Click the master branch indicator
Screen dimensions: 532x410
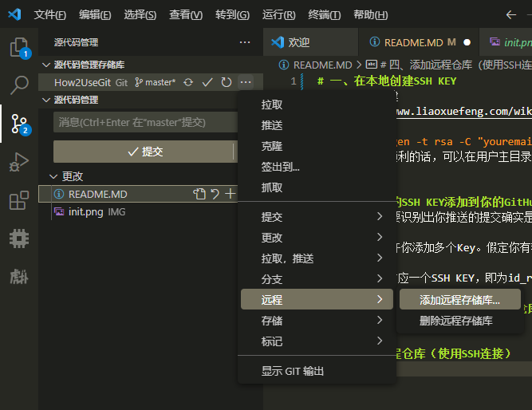click(x=155, y=82)
